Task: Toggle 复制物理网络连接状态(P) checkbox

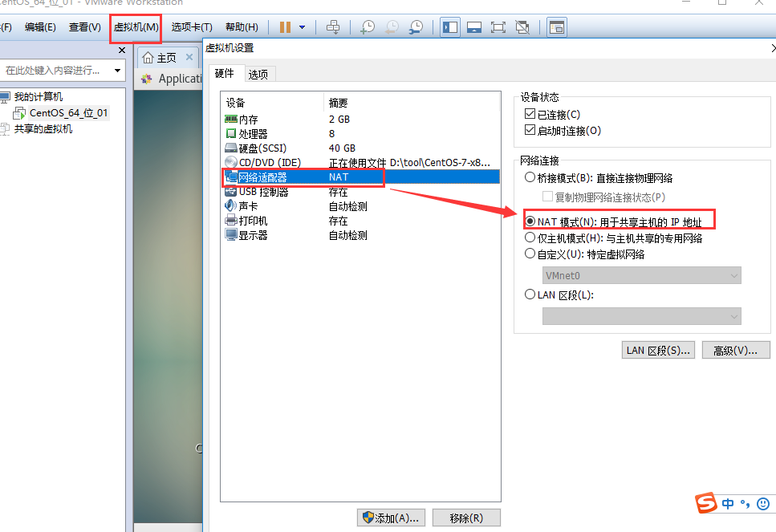Action: [547, 197]
